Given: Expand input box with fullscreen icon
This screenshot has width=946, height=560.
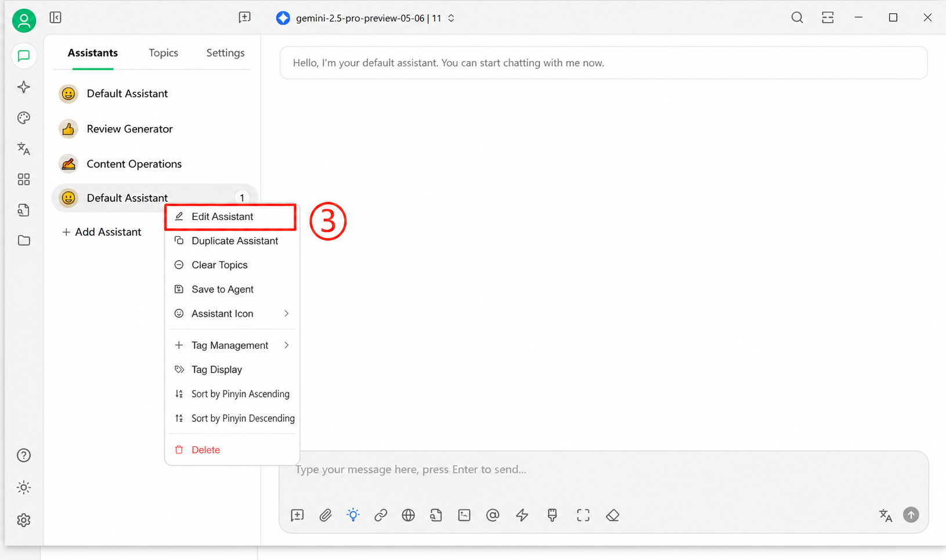Looking at the screenshot, I should pyautogui.click(x=583, y=515).
